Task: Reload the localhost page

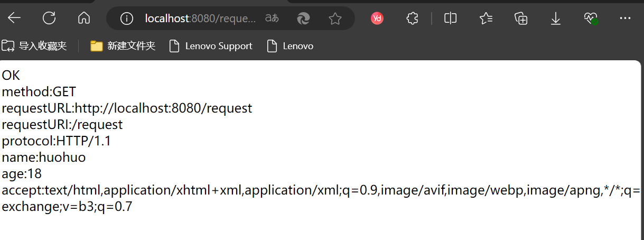Action: (x=49, y=19)
